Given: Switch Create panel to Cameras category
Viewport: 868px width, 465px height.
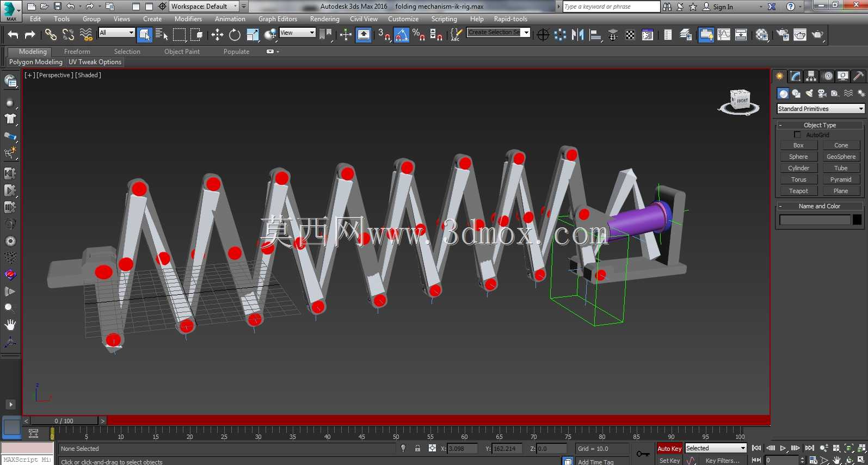Looking at the screenshot, I should (x=822, y=94).
